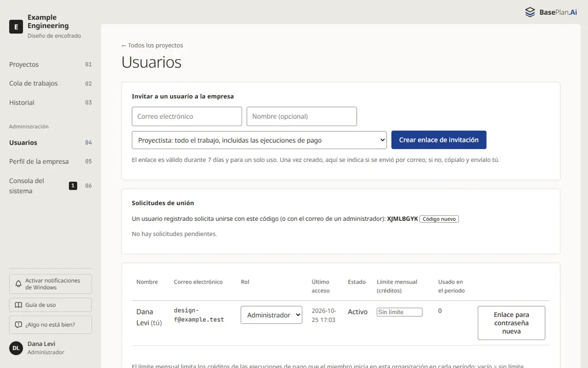
Task: Click the speech bubble feedback icon
Action: [x=19, y=325]
